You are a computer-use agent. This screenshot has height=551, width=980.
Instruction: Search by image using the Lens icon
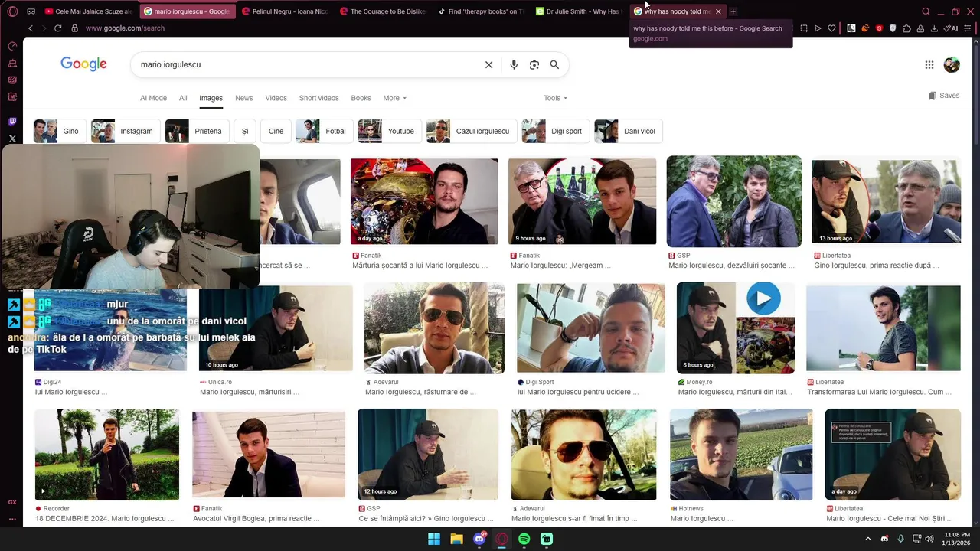pos(534,65)
